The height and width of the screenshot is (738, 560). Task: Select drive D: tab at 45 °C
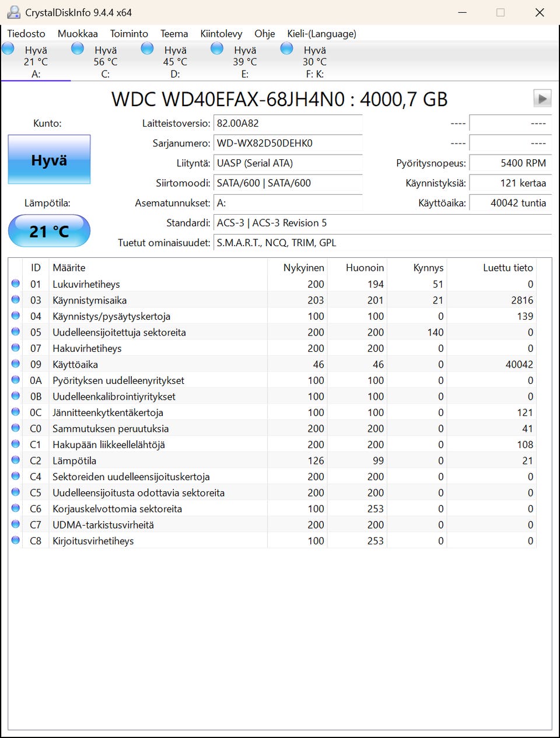point(175,61)
